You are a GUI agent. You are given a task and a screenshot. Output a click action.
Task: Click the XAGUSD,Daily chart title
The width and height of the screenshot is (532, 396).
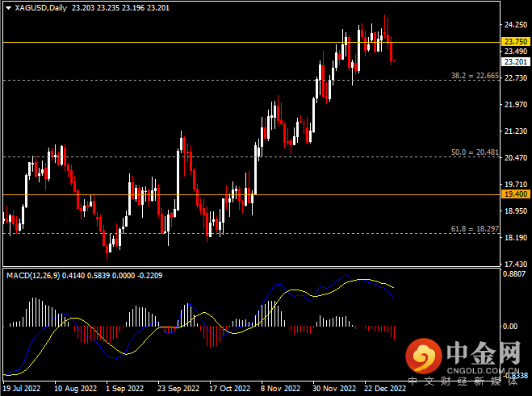click(40, 8)
